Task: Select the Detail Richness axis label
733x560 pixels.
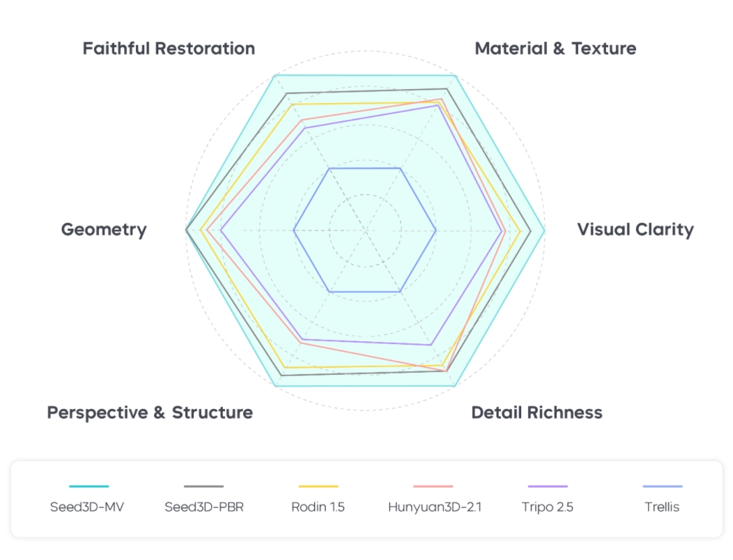Action: pyautogui.click(x=537, y=412)
